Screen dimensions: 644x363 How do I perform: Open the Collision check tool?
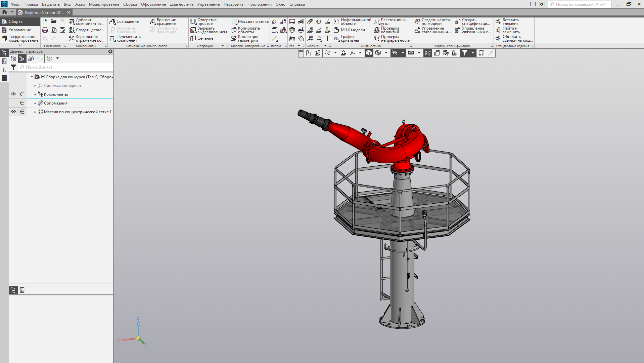[x=377, y=30]
